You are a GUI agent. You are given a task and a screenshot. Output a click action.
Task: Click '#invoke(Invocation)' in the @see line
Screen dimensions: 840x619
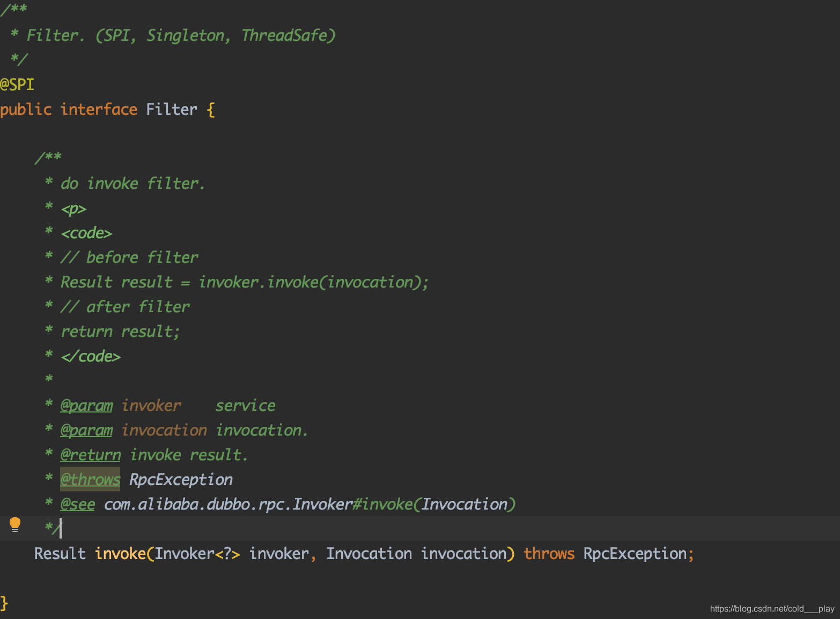[434, 504]
